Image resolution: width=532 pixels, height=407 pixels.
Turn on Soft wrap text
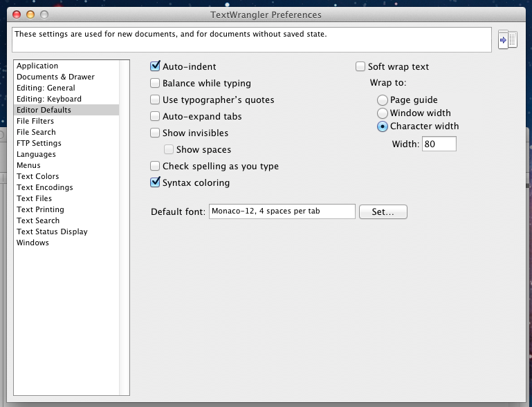coord(360,66)
